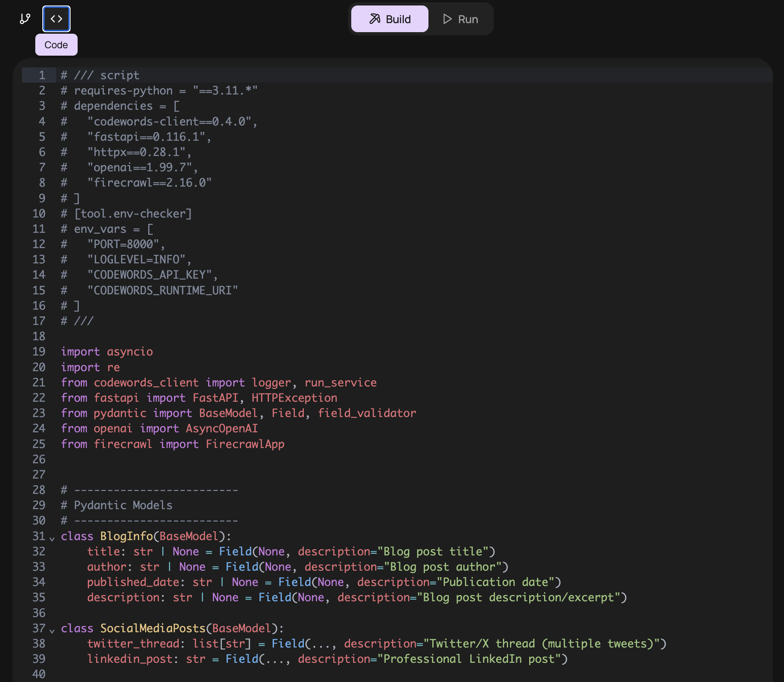Image resolution: width=784 pixels, height=682 pixels.
Task: Open the Code view icon button
Action: pos(56,19)
